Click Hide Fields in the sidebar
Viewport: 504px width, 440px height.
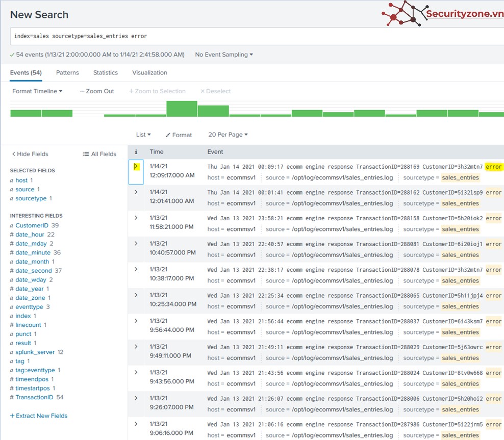30,154
